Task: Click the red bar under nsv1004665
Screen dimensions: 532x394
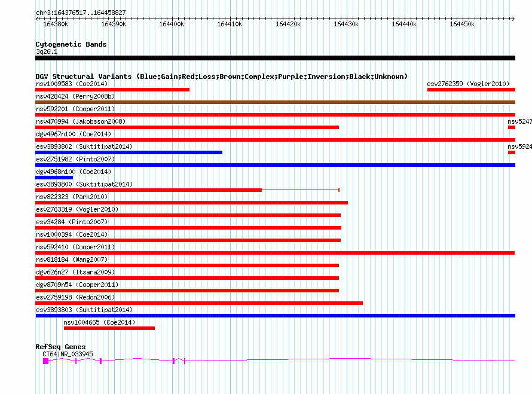Action: (x=109, y=328)
